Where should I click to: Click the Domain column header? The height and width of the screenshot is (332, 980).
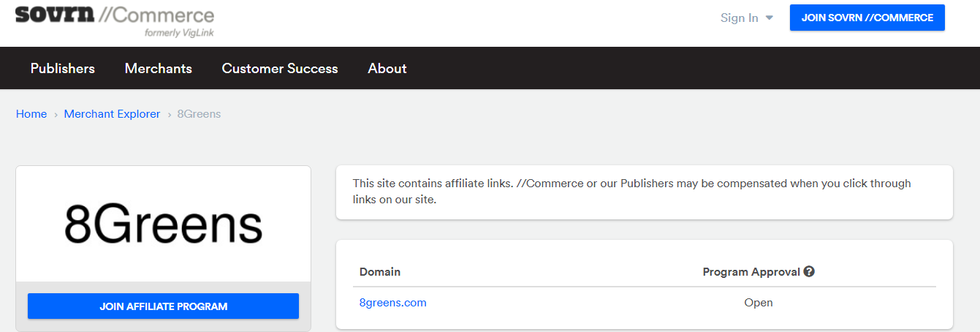(x=380, y=272)
